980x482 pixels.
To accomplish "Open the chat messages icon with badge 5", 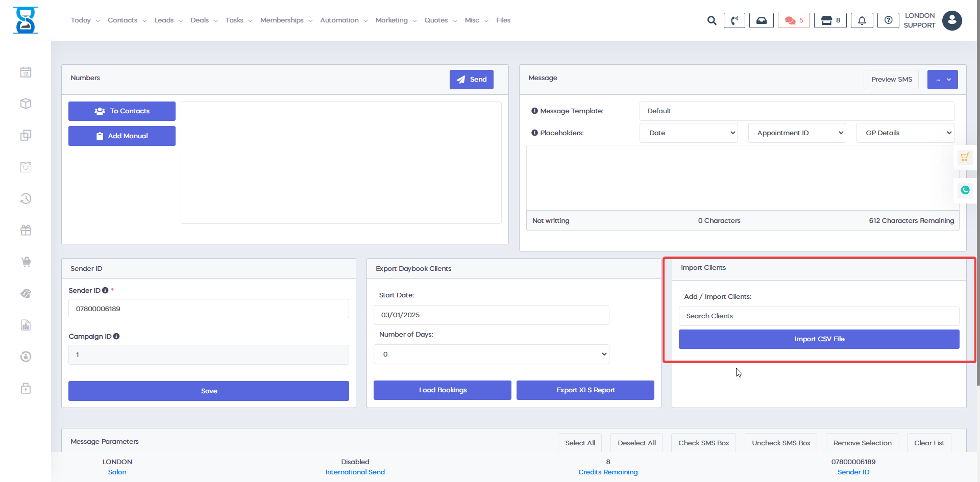I will click(794, 20).
